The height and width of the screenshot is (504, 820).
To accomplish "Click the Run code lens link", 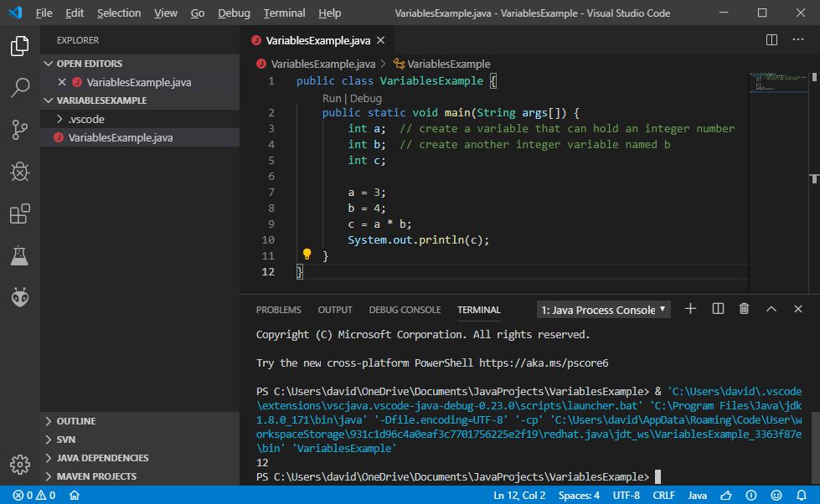I will pyautogui.click(x=332, y=98).
